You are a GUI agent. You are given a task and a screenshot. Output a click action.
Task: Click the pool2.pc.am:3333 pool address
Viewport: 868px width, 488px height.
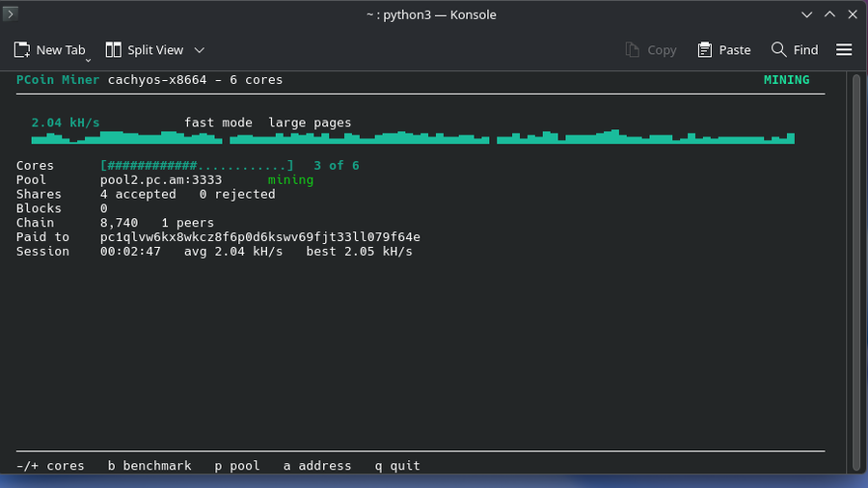160,179
